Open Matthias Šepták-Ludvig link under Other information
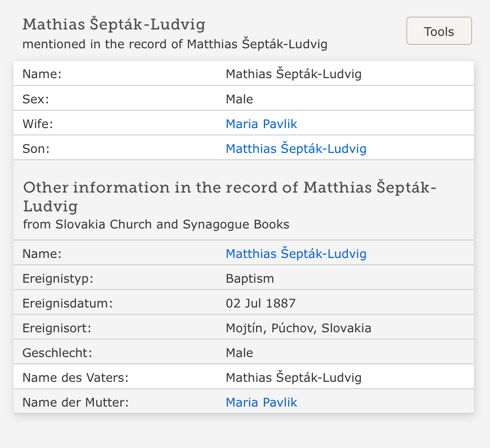This screenshot has height=448, width=490. point(296,254)
